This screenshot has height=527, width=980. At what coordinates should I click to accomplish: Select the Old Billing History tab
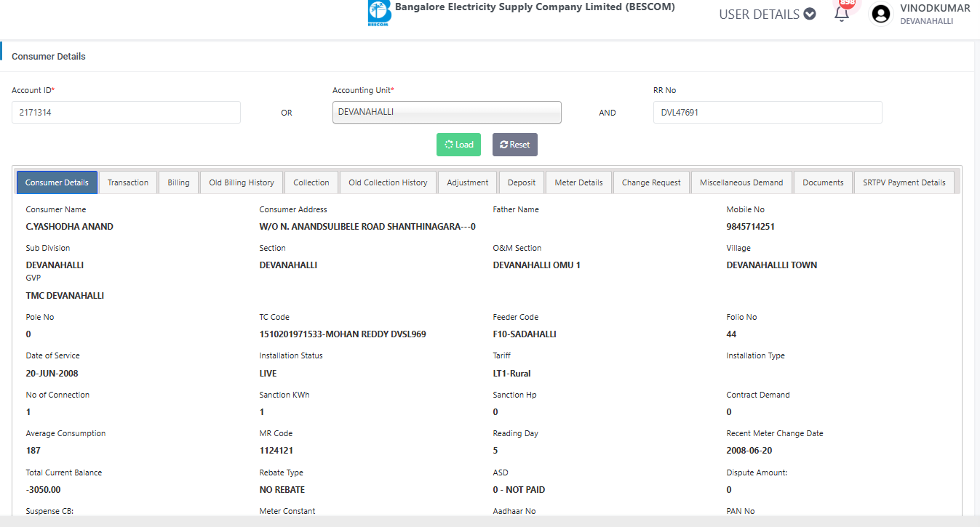(242, 182)
